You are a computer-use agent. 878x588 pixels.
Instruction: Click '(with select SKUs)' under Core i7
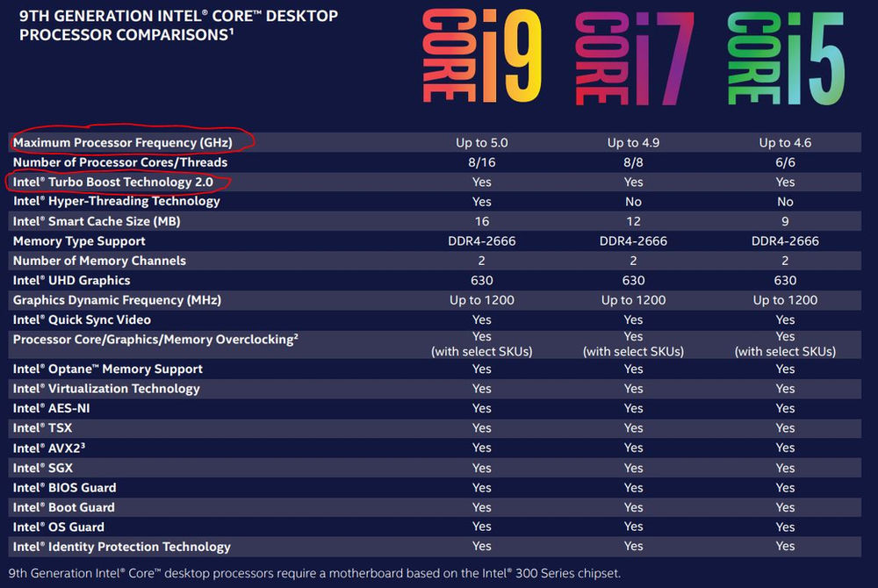click(x=633, y=351)
